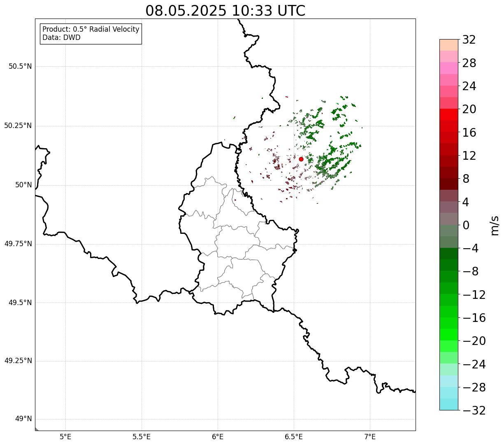The image size is (504, 445).
Task: Click the colorbar value 32
Action: pos(469,40)
